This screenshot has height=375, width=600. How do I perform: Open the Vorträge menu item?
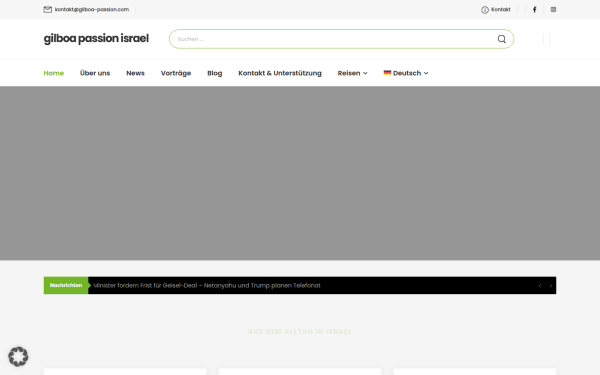coord(176,73)
